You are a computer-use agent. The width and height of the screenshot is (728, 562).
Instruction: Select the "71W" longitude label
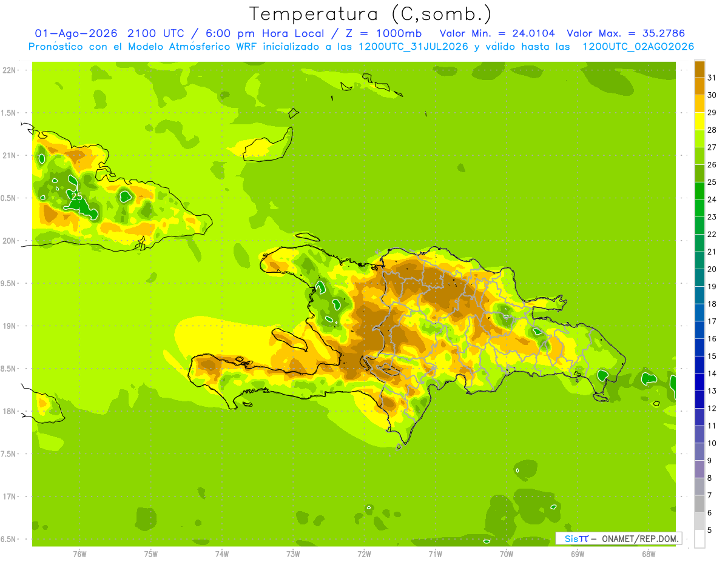[435, 554]
